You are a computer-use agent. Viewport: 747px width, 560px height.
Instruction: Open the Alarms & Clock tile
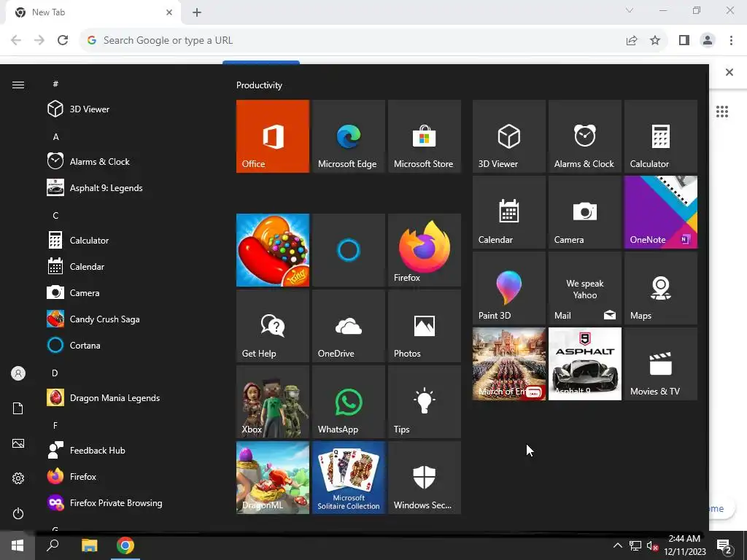(x=584, y=136)
